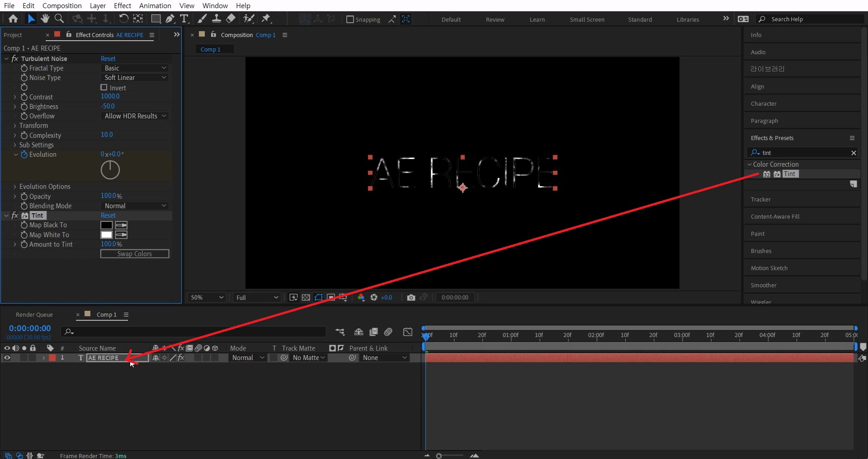The image size is (868, 459).
Task: Check the Invert checkbox in Turbulent Noise
Action: tap(104, 88)
